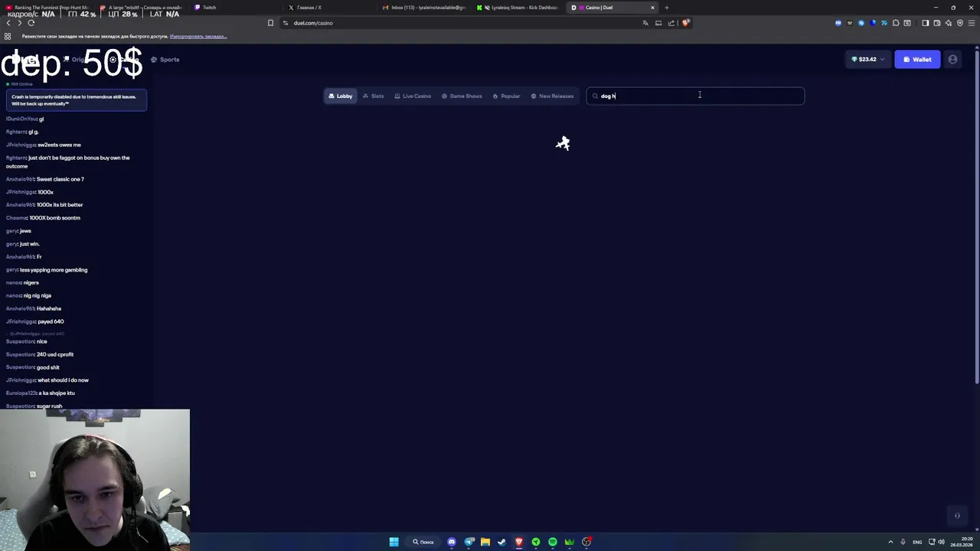Click the casino game search field

(695, 96)
